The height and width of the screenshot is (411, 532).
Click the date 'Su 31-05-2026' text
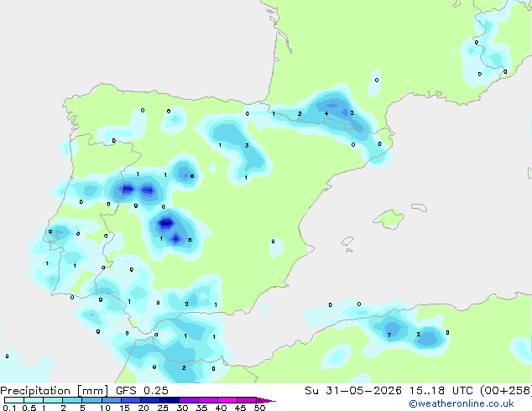pos(353,391)
